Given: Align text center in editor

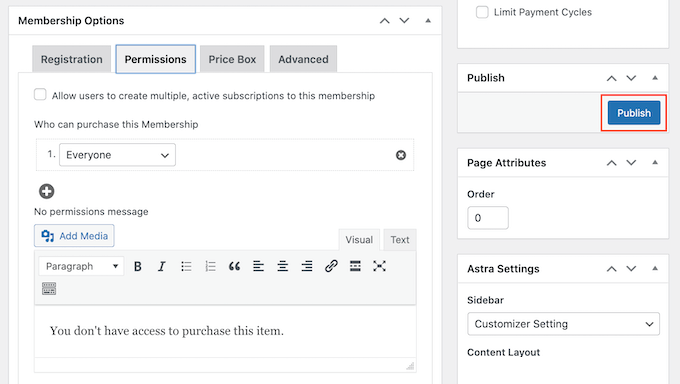Looking at the screenshot, I should (x=283, y=266).
